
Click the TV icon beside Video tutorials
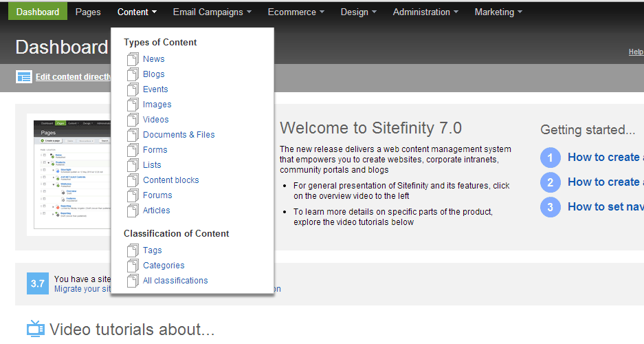coord(36,329)
